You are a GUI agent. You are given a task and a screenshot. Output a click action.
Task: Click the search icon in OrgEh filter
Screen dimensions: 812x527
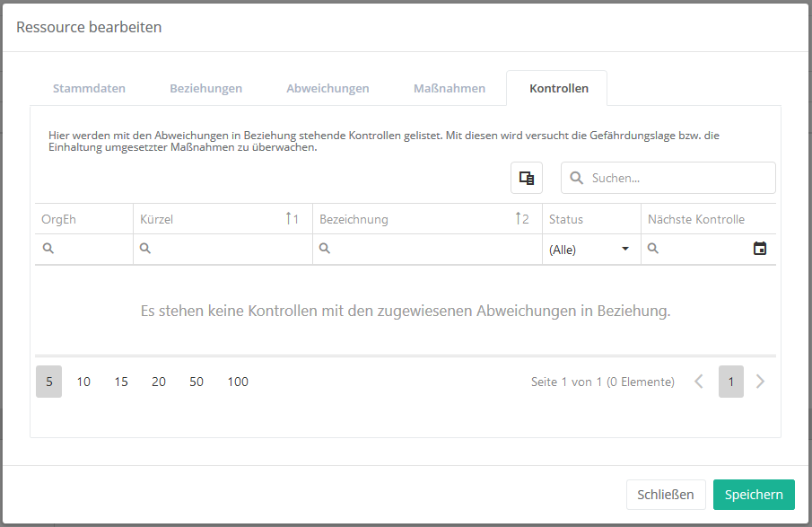pyautogui.click(x=48, y=250)
